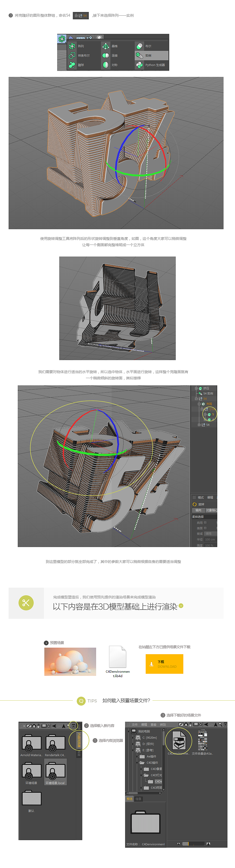Click the yellow 下载 DOWNLOAD button
235x868 pixels.
pyautogui.click(x=164, y=664)
